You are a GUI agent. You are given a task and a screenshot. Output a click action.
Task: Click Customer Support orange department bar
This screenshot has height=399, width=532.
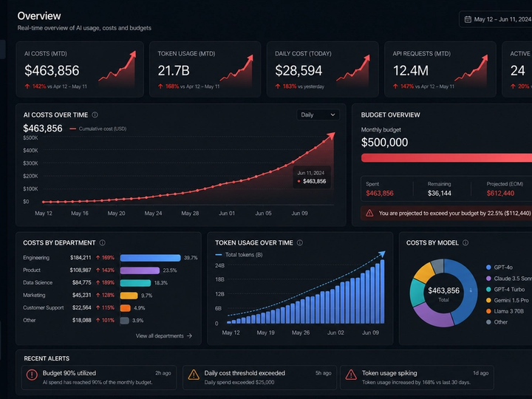tap(125, 308)
